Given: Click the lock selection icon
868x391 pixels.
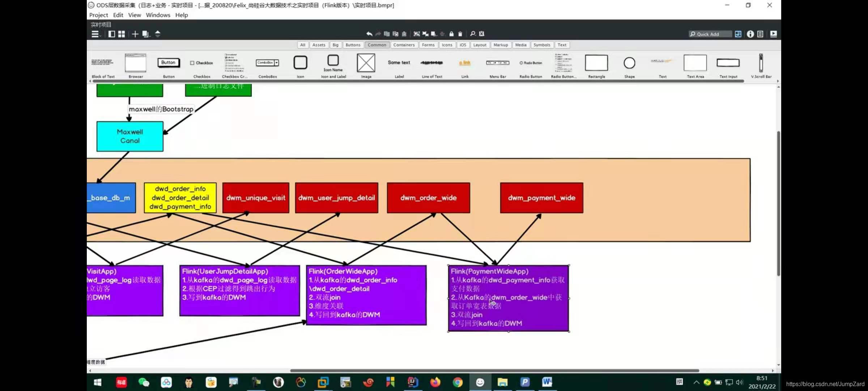Looking at the screenshot, I should point(451,34).
